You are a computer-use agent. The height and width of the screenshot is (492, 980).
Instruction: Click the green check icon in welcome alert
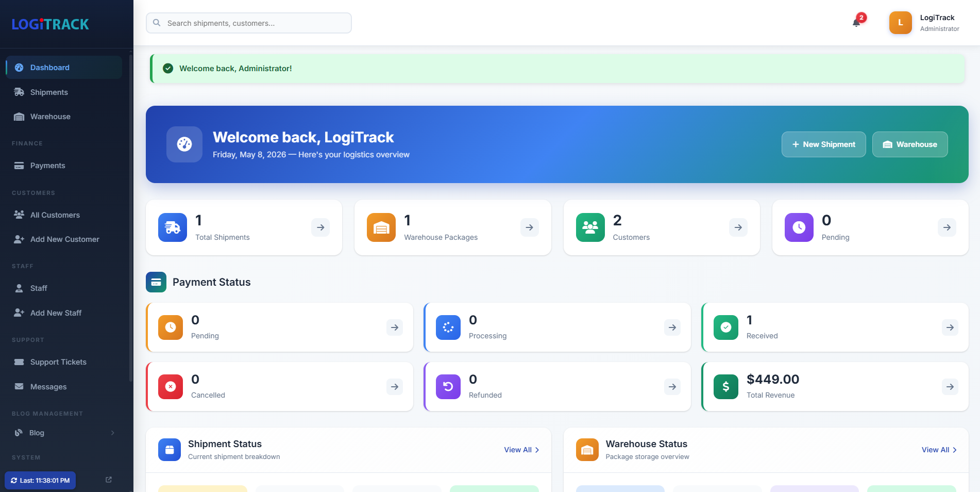168,68
